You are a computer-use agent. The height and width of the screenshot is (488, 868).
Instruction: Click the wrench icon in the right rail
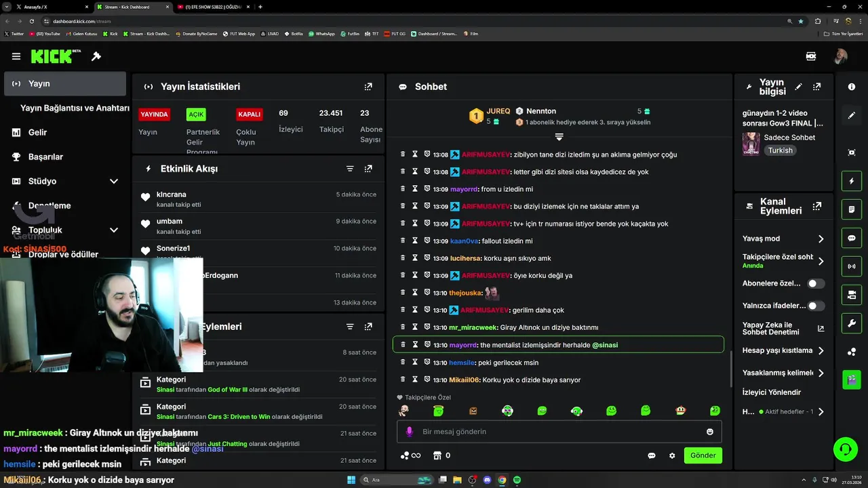[x=852, y=323]
